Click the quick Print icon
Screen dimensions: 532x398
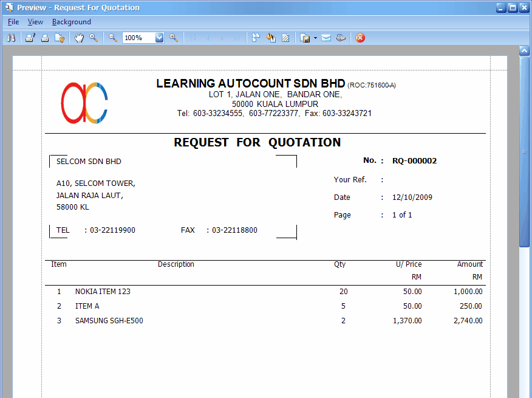(x=45, y=38)
